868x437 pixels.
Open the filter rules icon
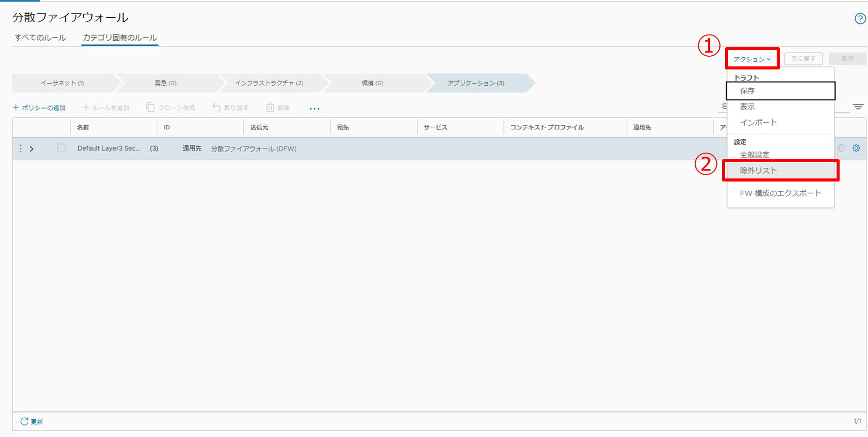(858, 107)
